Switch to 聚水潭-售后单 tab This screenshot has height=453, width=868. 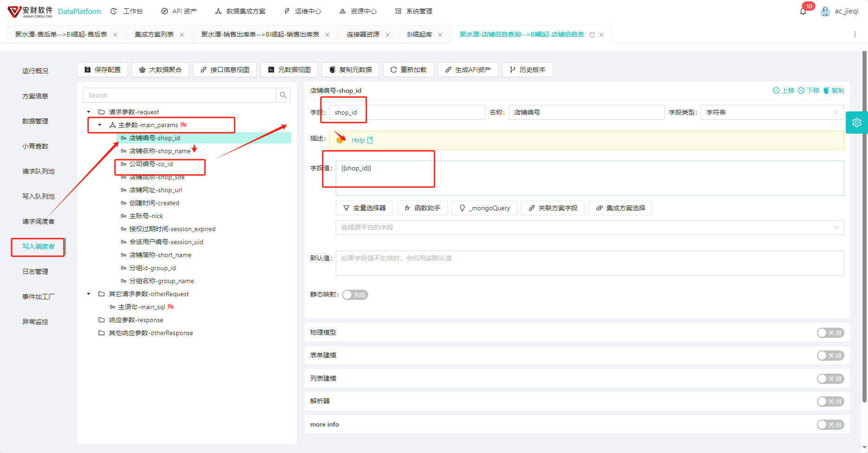[x=61, y=34]
